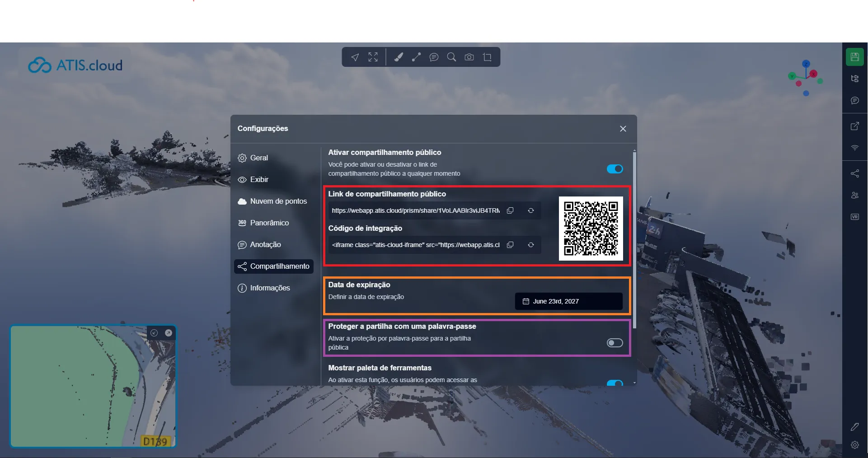
Task: Click the fullscreen expand icon in toolbar
Action: tap(373, 57)
